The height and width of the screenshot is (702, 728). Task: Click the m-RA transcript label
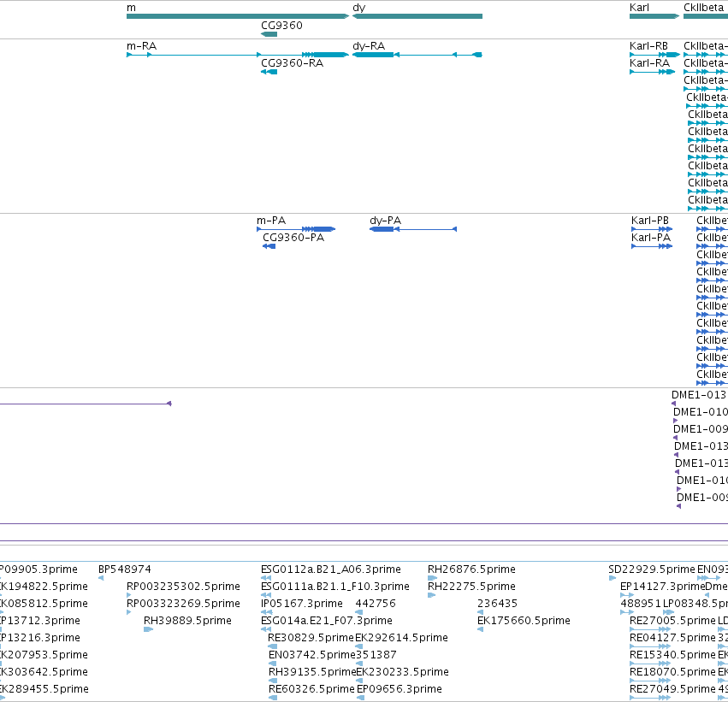[142, 46]
